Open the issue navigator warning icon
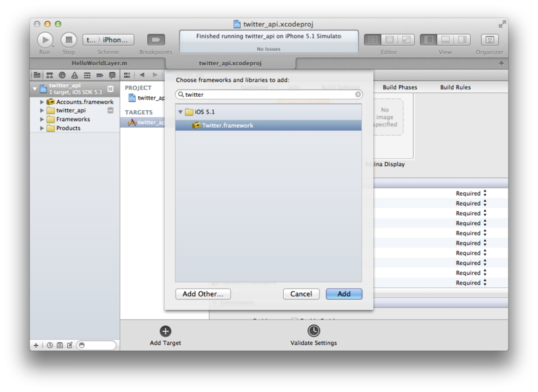538x392 pixels. 75,75
